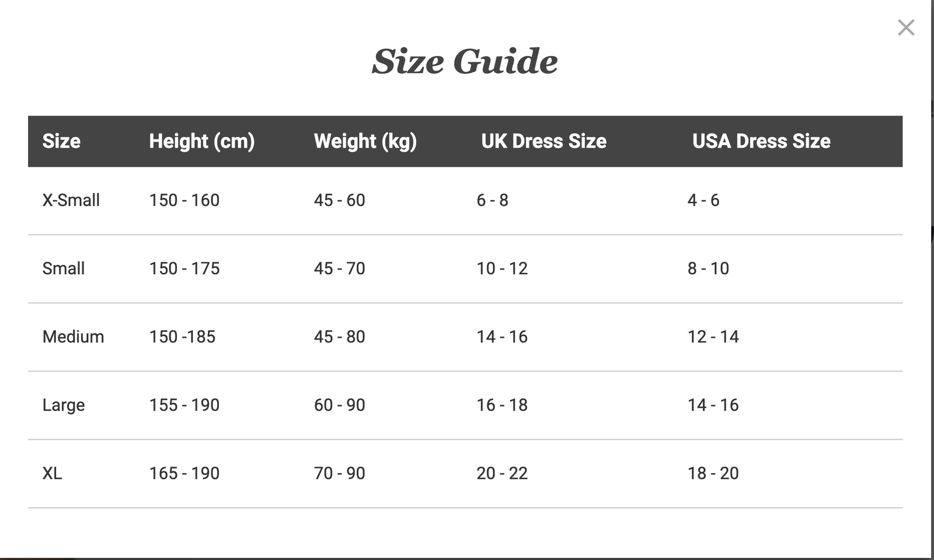Click the X-Small height value 150 - 160

tap(184, 200)
